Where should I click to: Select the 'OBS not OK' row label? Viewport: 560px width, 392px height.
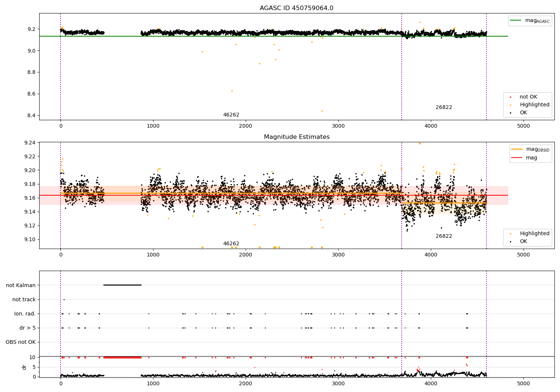pos(21,342)
